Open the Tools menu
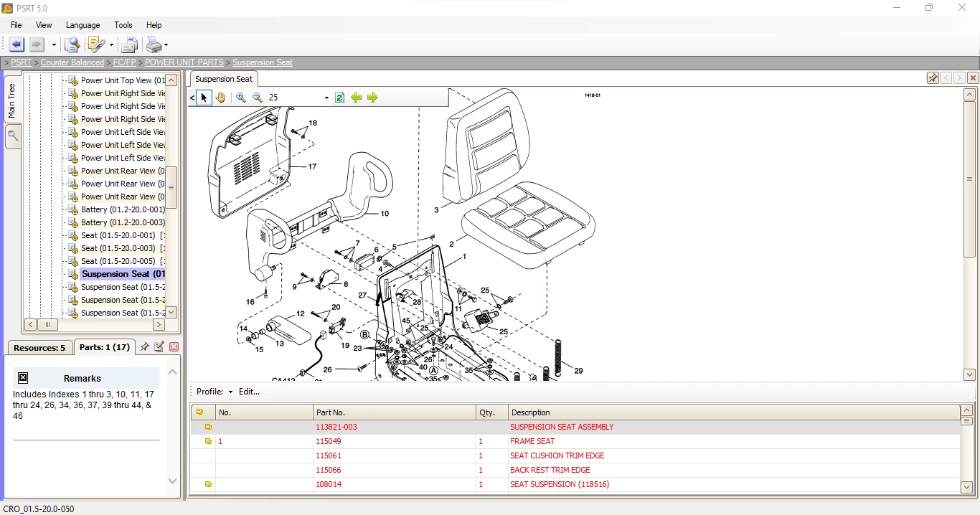Image resolution: width=980 pixels, height=515 pixels. coord(123,25)
